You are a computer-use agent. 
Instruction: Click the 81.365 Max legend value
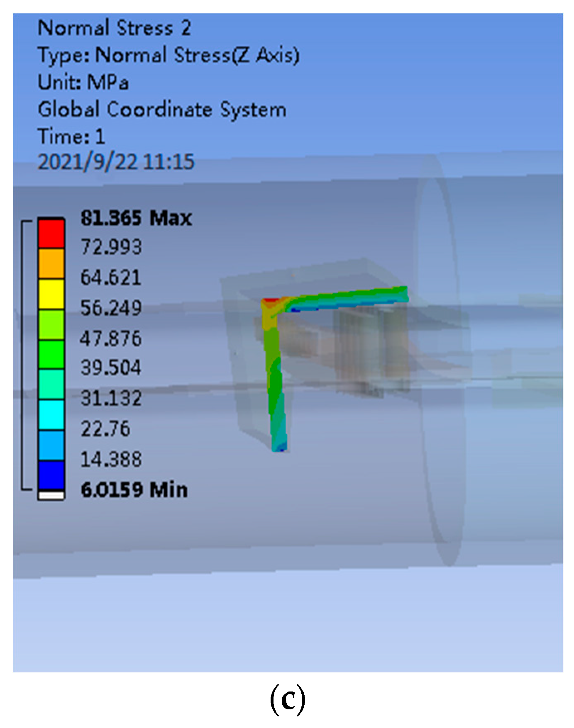coord(136,218)
